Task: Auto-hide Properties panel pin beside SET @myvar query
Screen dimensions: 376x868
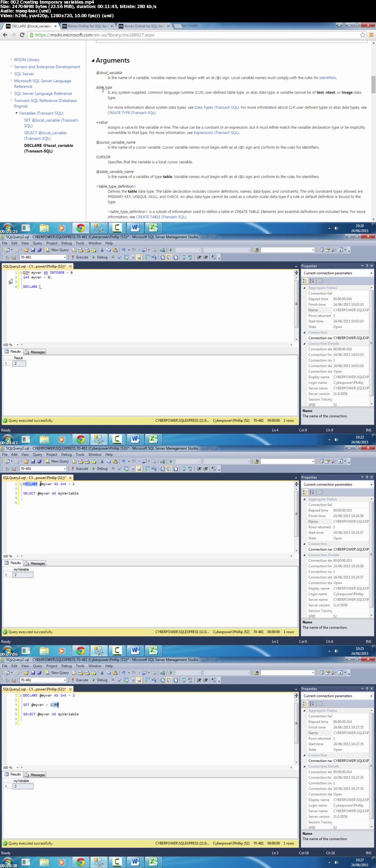Action: pyautogui.click(x=367, y=689)
